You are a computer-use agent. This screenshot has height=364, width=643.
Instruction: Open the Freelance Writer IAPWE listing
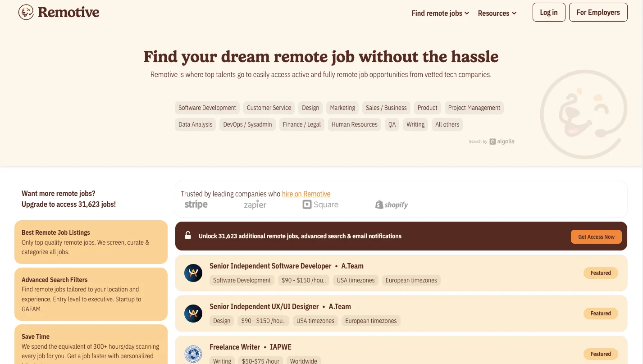coord(251,347)
